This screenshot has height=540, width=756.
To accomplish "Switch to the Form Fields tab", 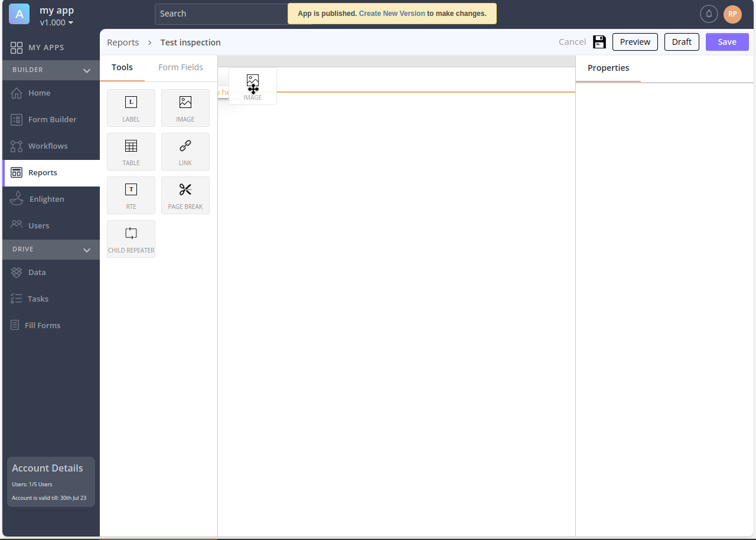I will pyautogui.click(x=181, y=67).
